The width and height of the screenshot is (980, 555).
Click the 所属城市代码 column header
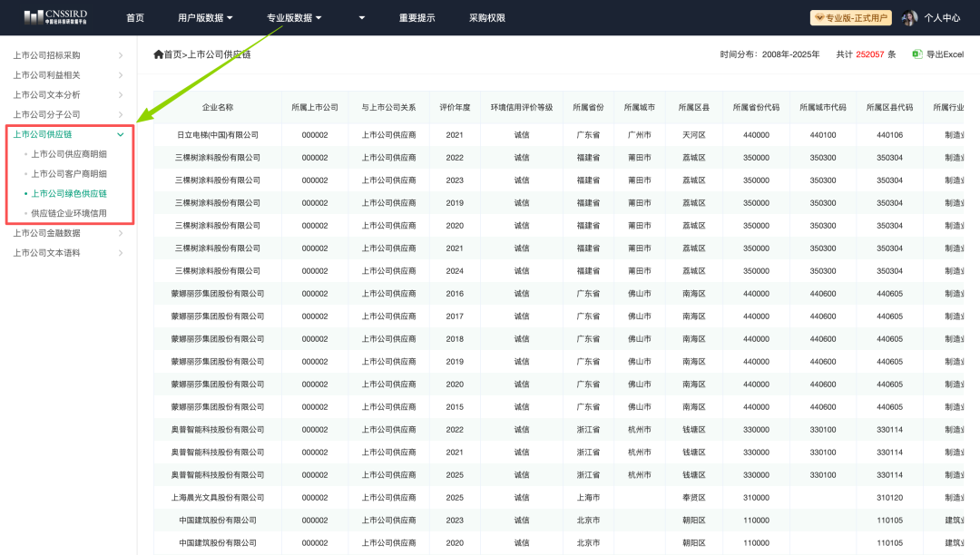click(823, 107)
